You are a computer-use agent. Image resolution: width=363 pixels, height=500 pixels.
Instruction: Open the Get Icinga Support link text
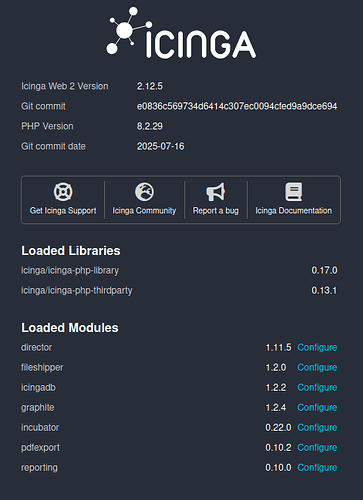(x=63, y=211)
